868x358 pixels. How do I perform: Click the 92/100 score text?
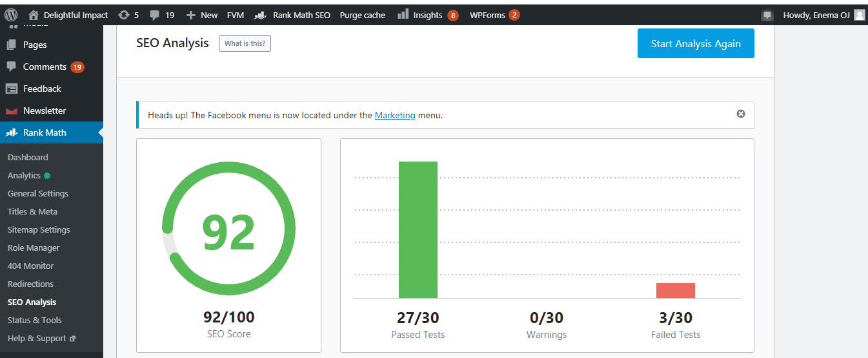(229, 317)
